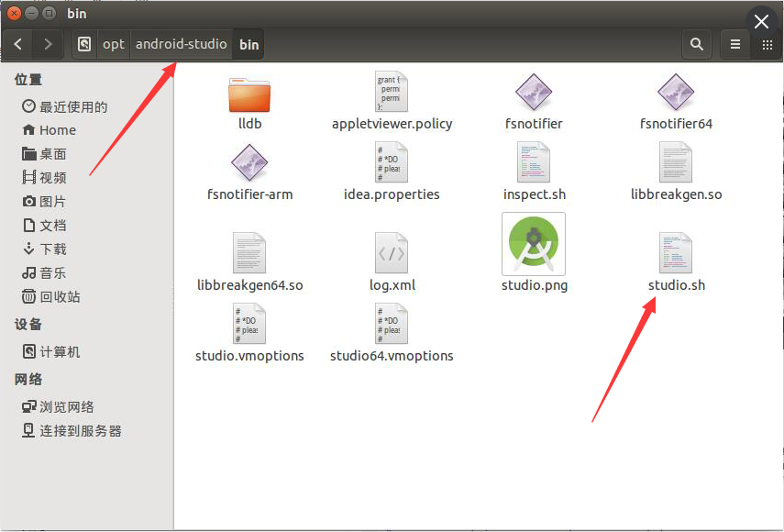Select the fsnotifier64 executable icon
Image resolution: width=784 pixels, height=532 pixels.
click(676, 92)
